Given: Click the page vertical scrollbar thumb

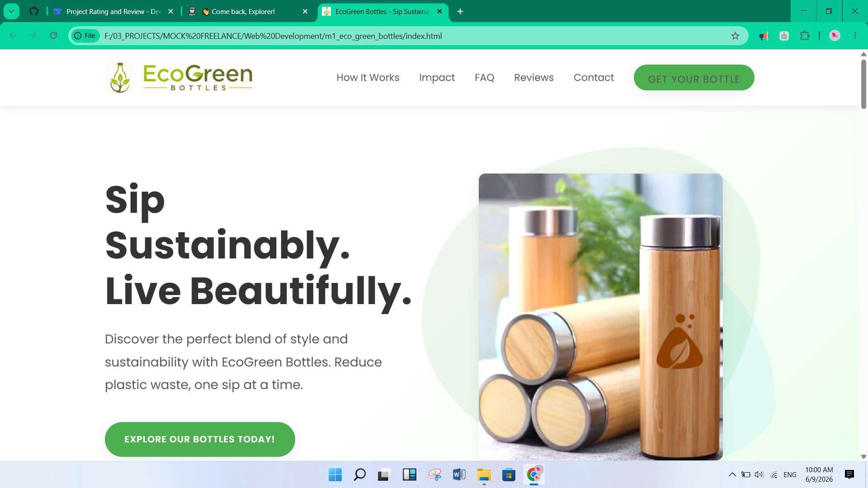Looking at the screenshot, I should (x=863, y=84).
